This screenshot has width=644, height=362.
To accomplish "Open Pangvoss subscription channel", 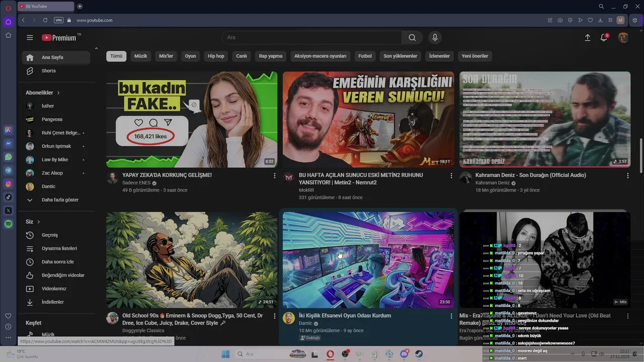I will coord(56,120).
